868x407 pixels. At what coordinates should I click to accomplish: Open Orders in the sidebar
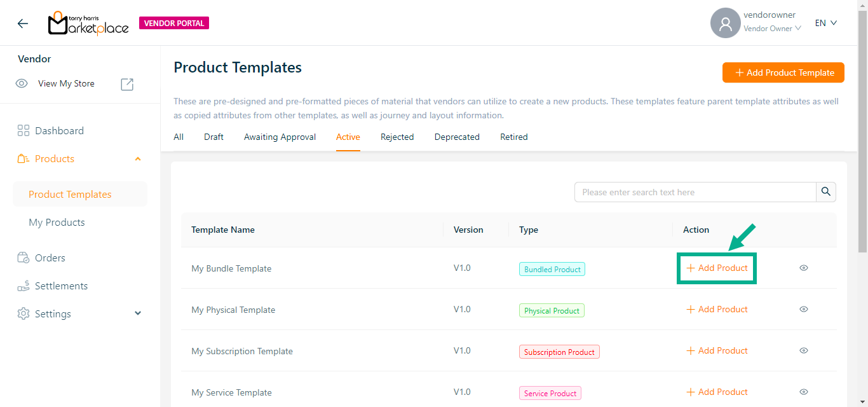coord(50,258)
